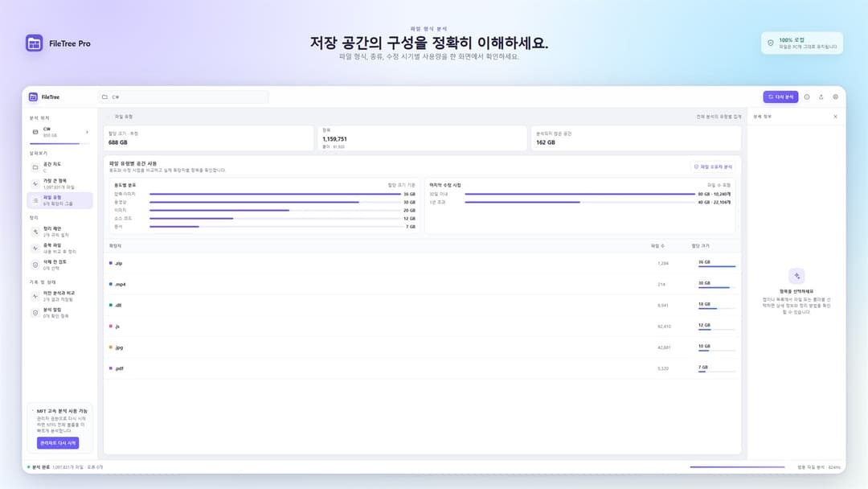The height and width of the screenshot is (489, 868).
Task: Click the shield icon next to 분석 알림
Action: point(35,313)
